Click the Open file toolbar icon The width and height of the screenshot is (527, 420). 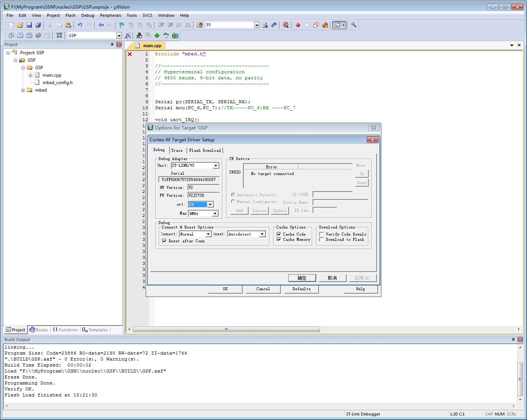[20, 25]
